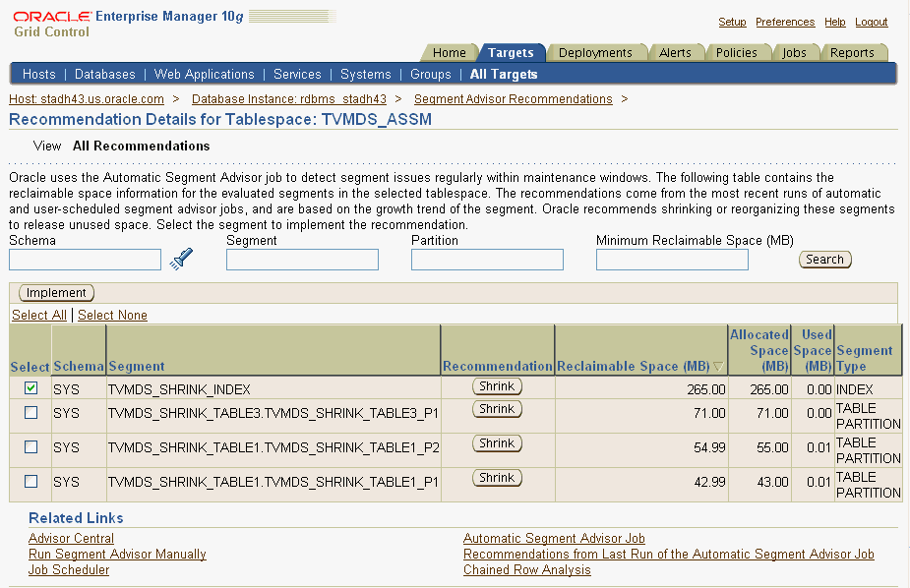Open the Advisor Central link

71,539
